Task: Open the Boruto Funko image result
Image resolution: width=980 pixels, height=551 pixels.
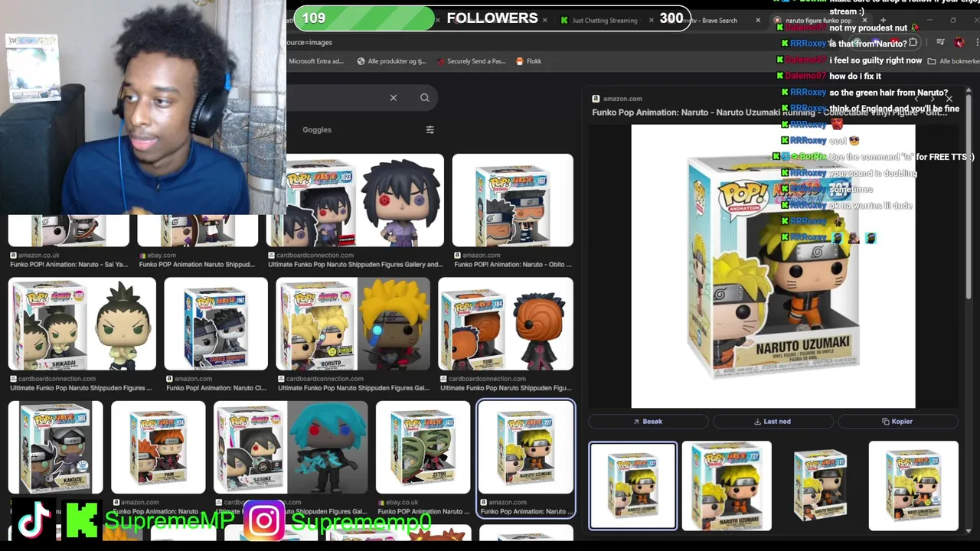Action: (x=353, y=324)
